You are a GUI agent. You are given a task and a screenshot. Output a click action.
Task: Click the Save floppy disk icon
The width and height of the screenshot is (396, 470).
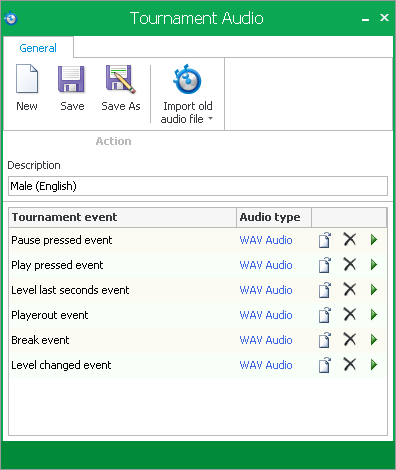coord(72,79)
